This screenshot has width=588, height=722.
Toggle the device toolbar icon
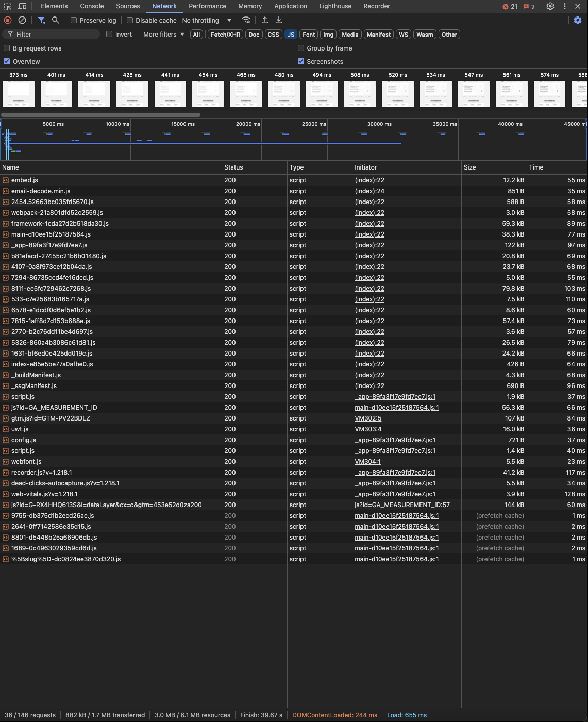(23, 6)
